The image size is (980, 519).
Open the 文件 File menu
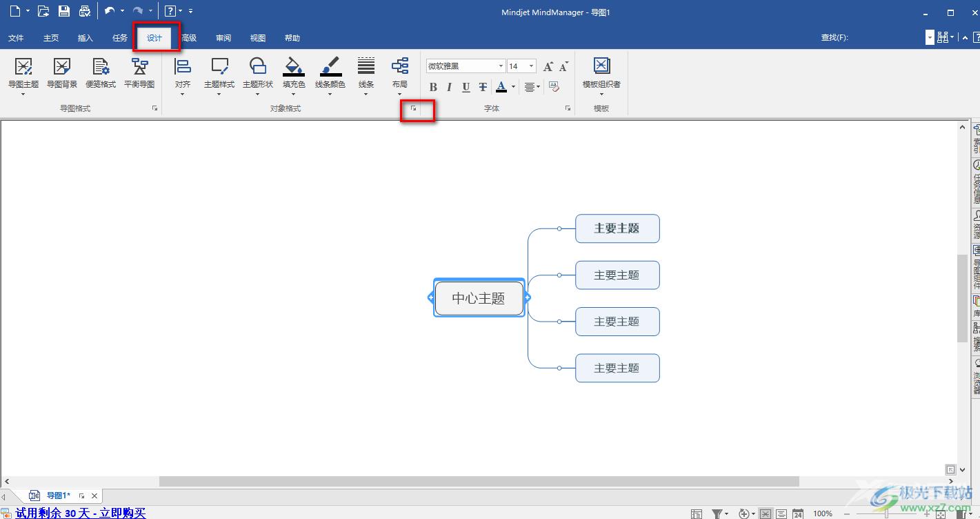pos(16,38)
